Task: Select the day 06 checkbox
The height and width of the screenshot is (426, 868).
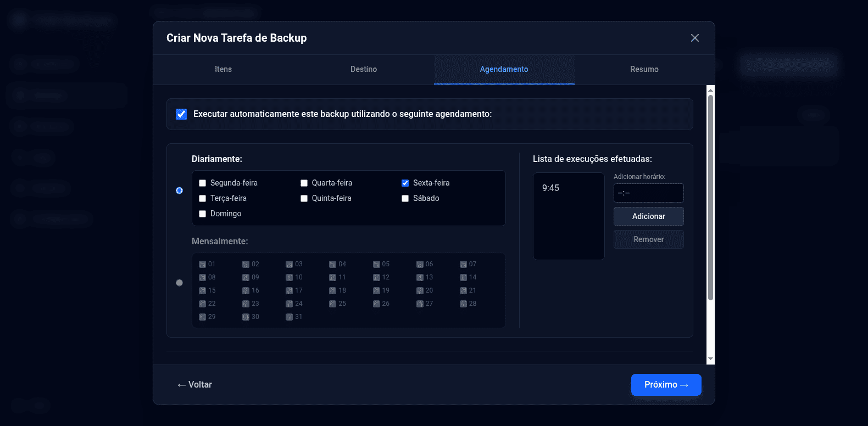Action: [x=420, y=265]
